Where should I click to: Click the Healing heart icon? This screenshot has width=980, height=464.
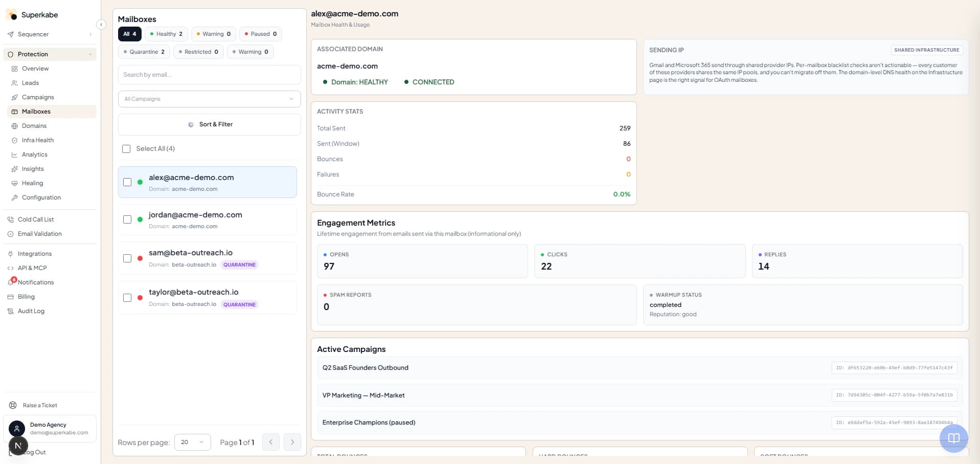[15, 183]
